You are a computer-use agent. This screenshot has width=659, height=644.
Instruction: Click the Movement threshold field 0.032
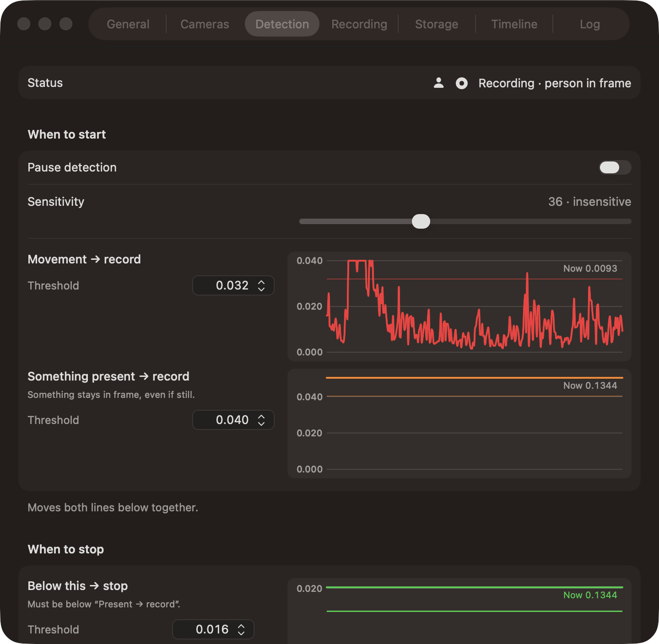click(x=233, y=285)
